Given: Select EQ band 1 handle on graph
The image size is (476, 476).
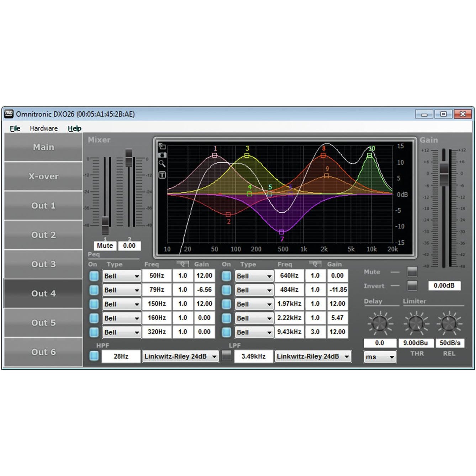Looking at the screenshot, I should [x=215, y=155].
